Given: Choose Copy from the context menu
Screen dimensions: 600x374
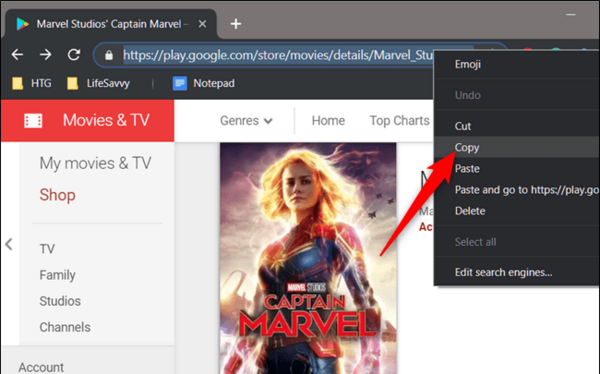Looking at the screenshot, I should (517, 147).
